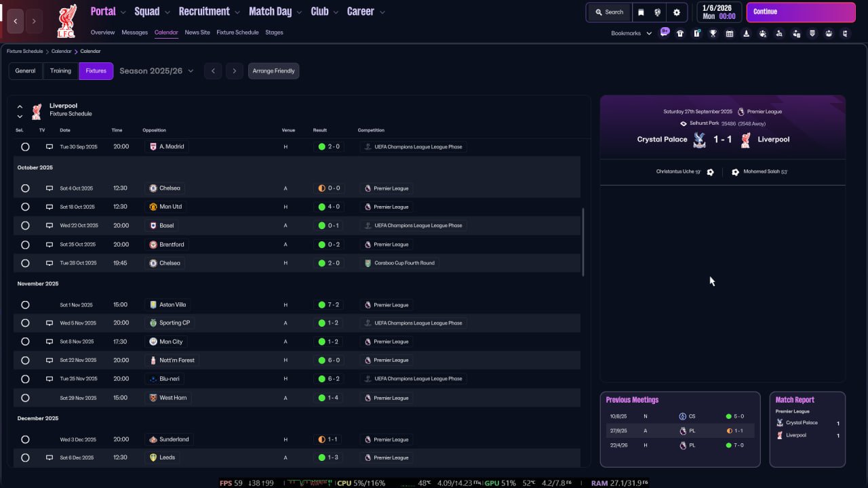
Task: Collapse the Liverpool Fixture Schedule panel
Action: pyautogui.click(x=20, y=106)
